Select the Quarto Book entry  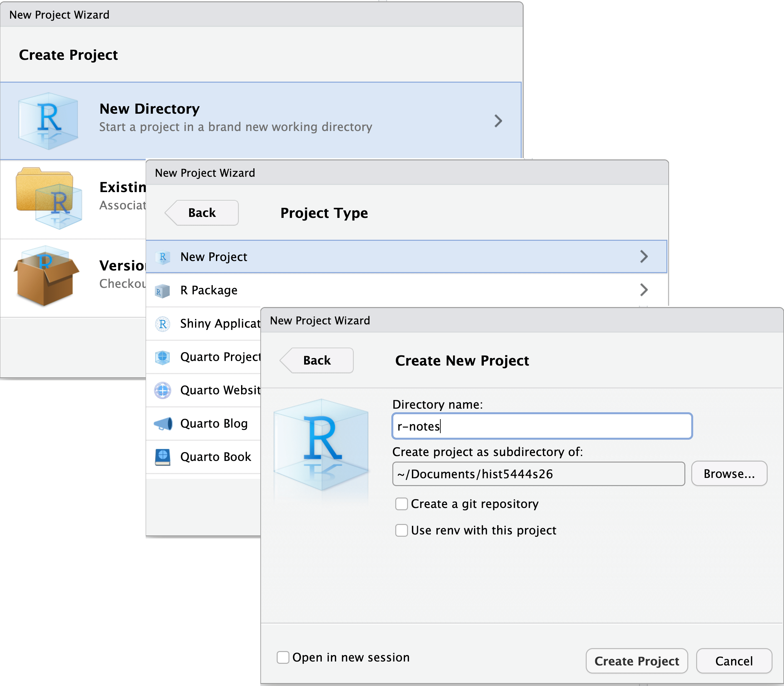215,456
